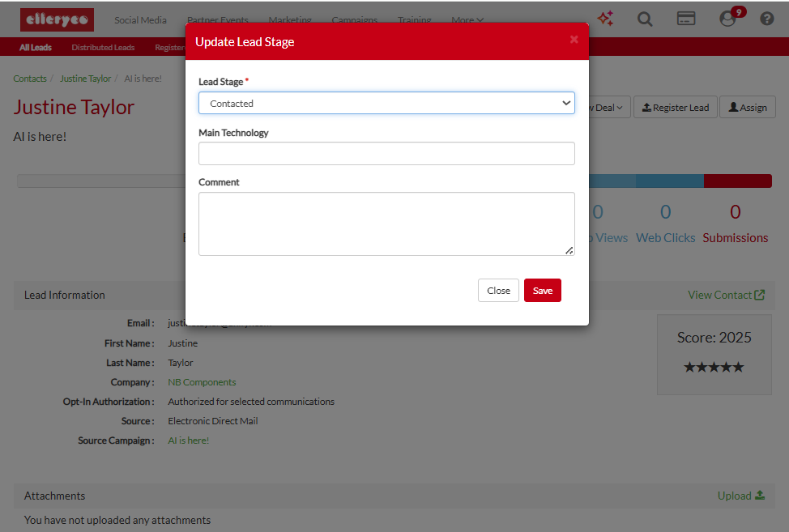This screenshot has height=532, width=789.
Task: Expand the Deal dropdown button
Action: (609, 107)
